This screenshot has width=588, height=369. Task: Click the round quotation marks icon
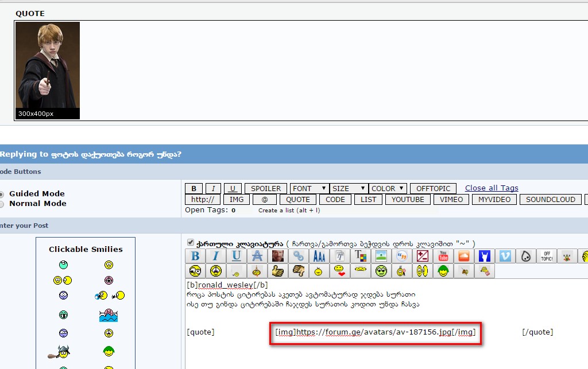(401, 257)
